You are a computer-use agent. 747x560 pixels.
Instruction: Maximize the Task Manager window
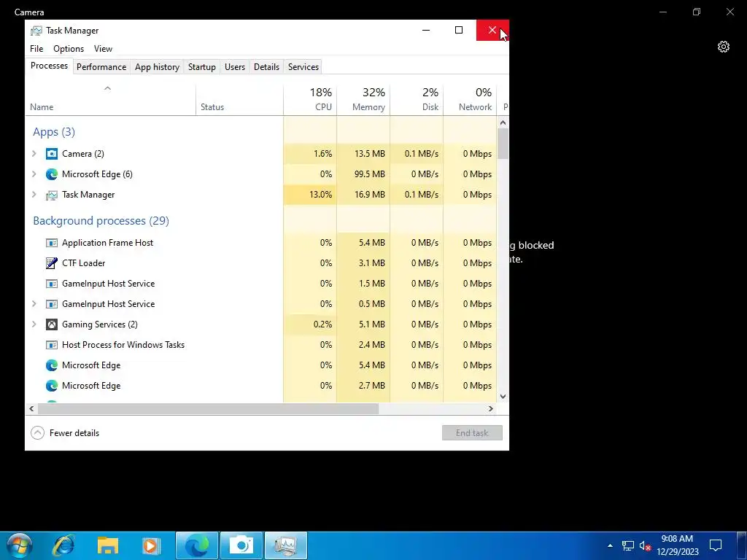(x=459, y=30)
